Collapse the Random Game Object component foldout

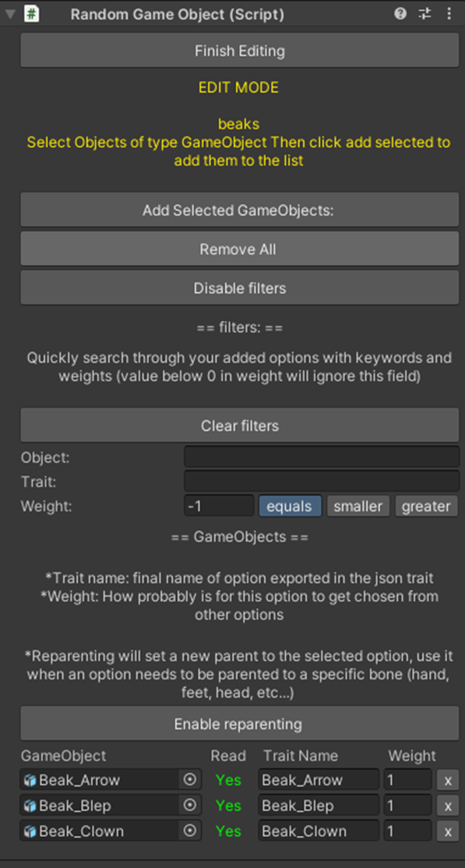tap(10, 14)
